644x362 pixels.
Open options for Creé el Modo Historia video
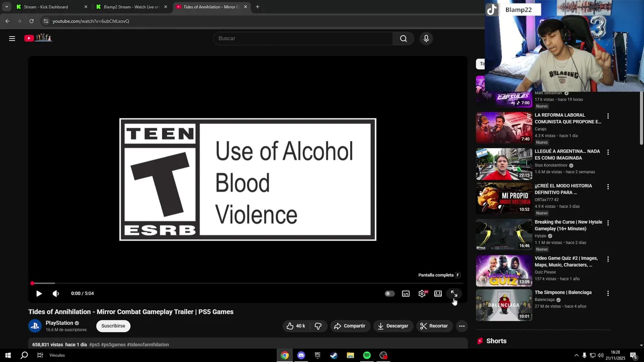pyautogui.click(x=608, y=187)
